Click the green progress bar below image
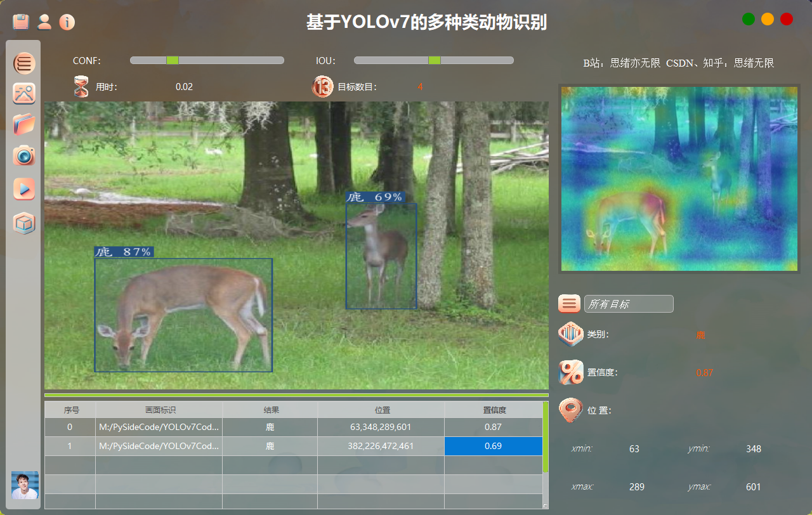The width and height of the screenshot is (812, 515). click(296, 395)
